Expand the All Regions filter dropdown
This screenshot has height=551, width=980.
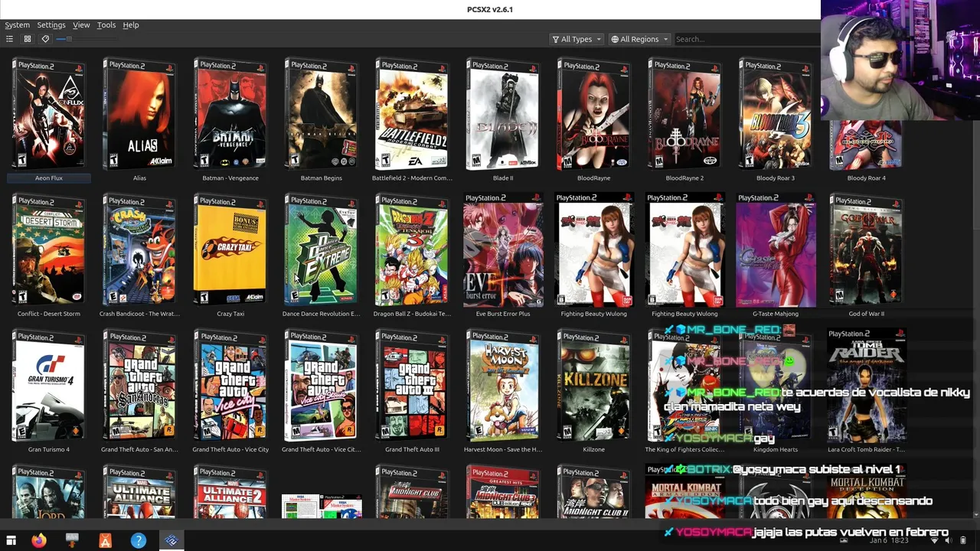[x=639, y=39]
